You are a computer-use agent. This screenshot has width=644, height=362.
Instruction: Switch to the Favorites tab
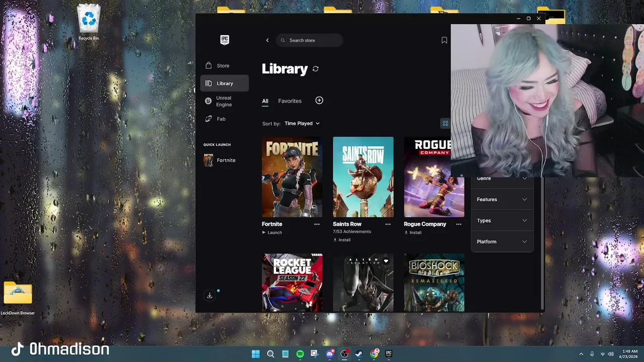[x=290, y=101]
